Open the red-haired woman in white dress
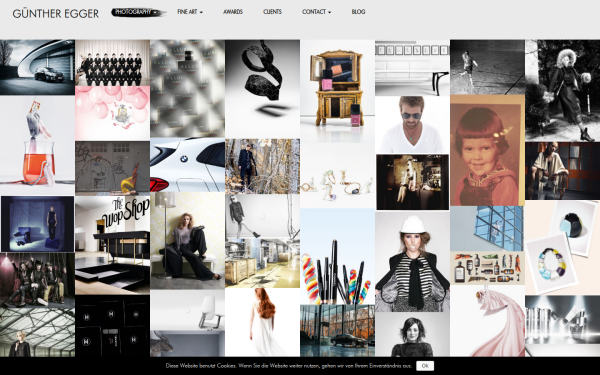The width and height of the screenshot is (600, 375). (x=262, y=322)
